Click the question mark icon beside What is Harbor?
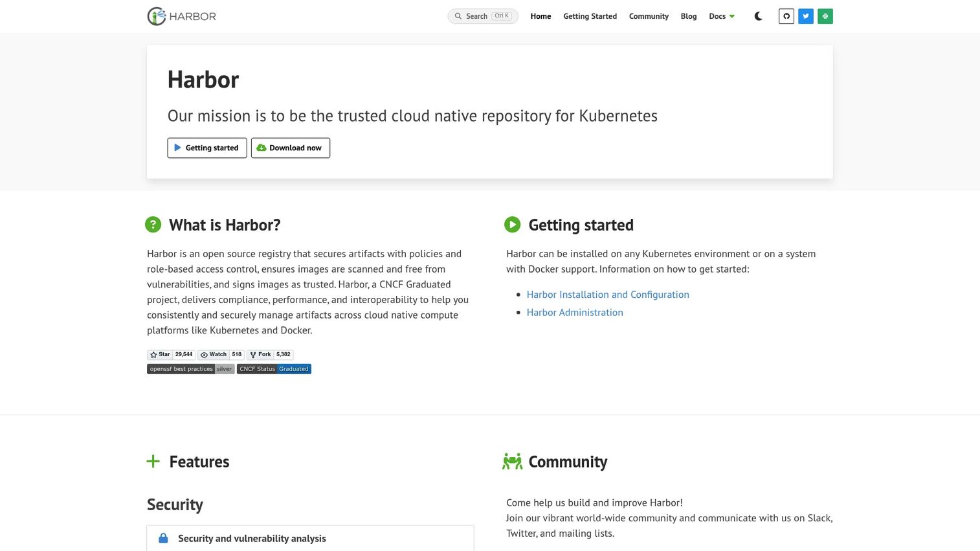 tap(153, 225)
